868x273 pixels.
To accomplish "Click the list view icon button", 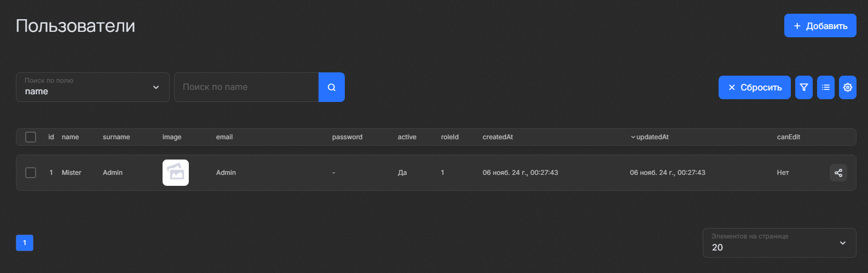I will [x=825, y=87].
